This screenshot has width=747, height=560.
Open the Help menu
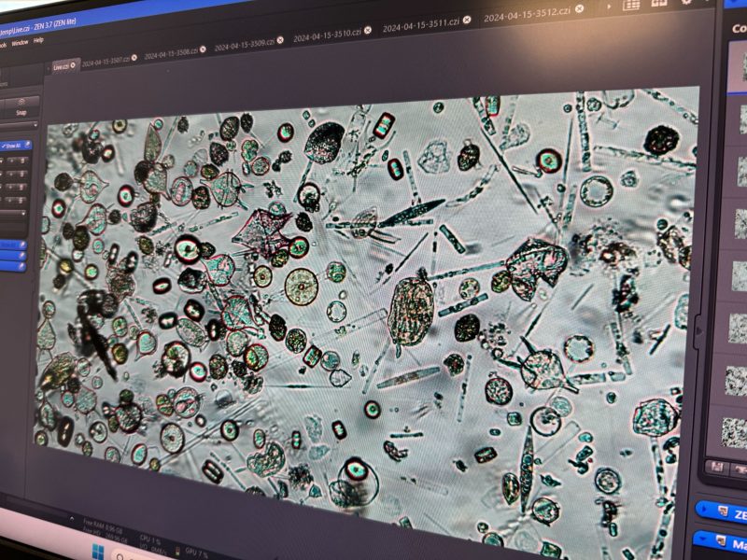(x=39, y=40)
